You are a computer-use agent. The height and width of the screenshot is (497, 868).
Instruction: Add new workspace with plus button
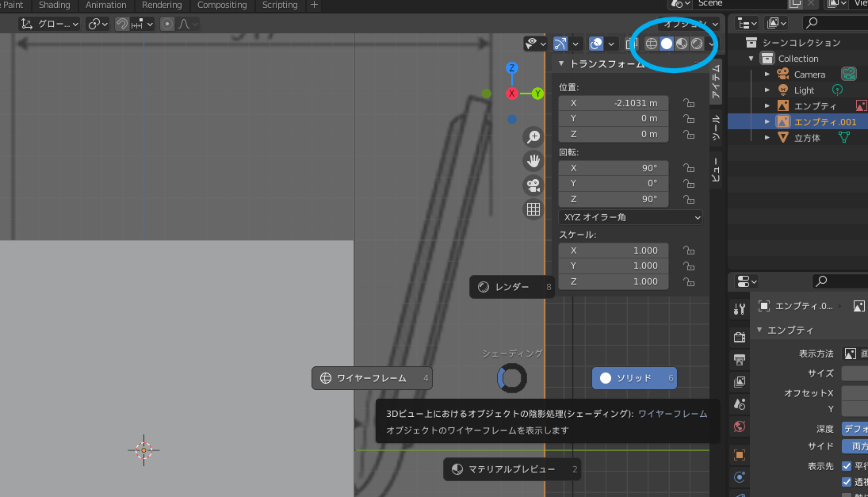(314, 5)
